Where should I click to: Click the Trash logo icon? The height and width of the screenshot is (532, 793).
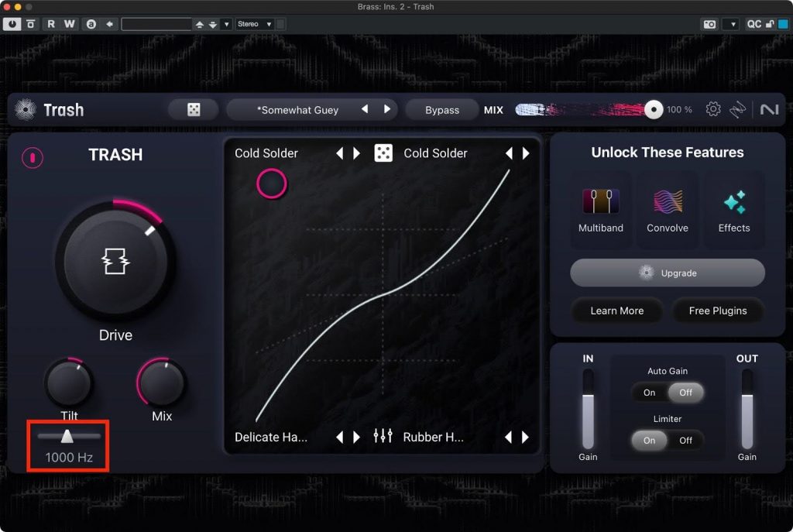click(25, 109)
